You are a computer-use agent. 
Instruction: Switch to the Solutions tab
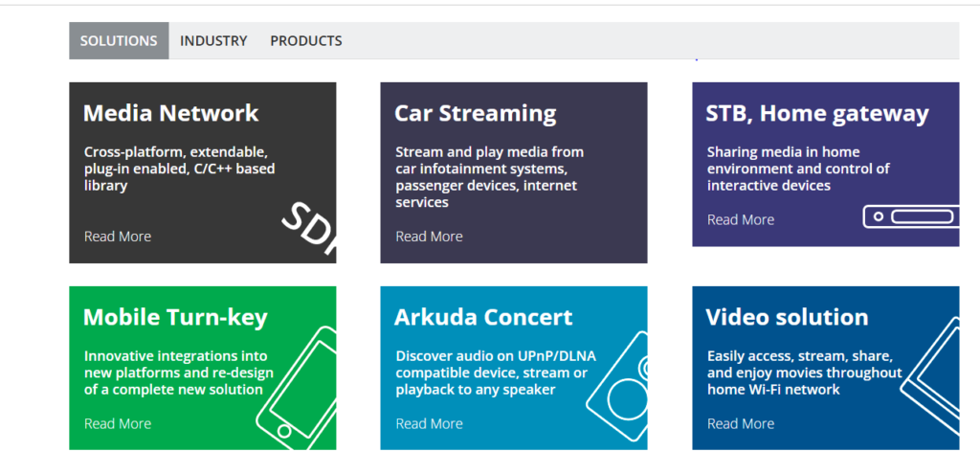119,41
